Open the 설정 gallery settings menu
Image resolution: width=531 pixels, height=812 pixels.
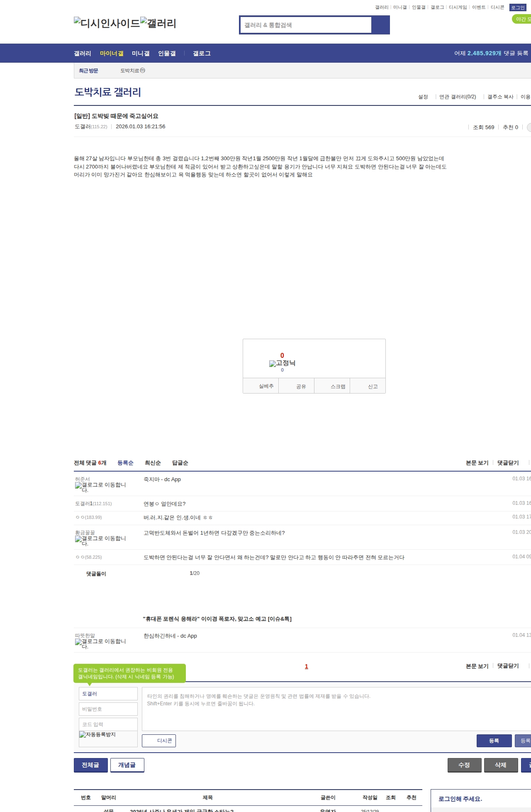point(423,97)
